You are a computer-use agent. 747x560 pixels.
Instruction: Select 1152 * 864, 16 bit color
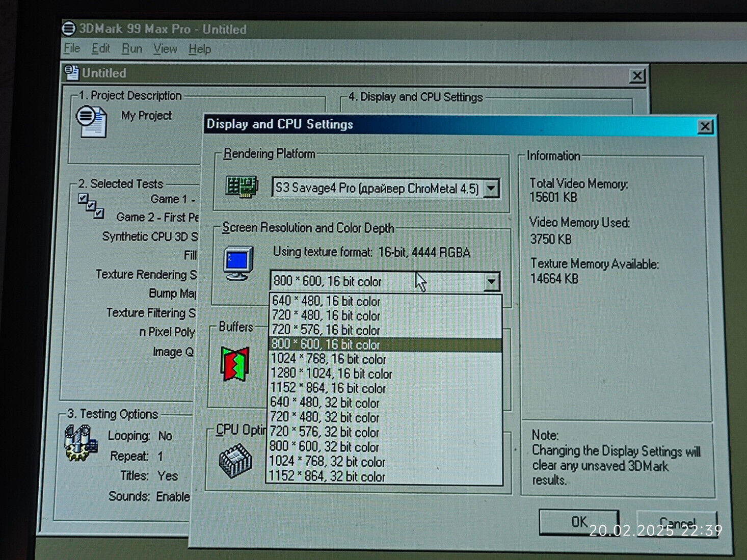tap(385, 388)
